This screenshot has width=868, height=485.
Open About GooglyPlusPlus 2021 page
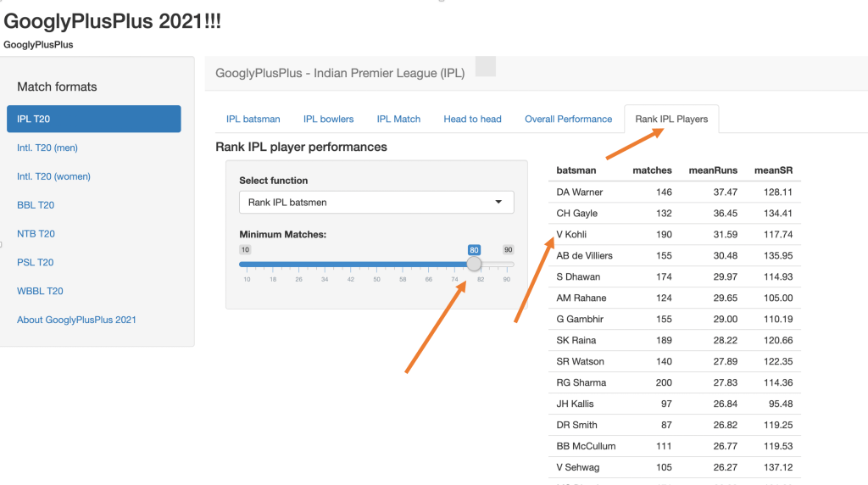pos(76,320)
